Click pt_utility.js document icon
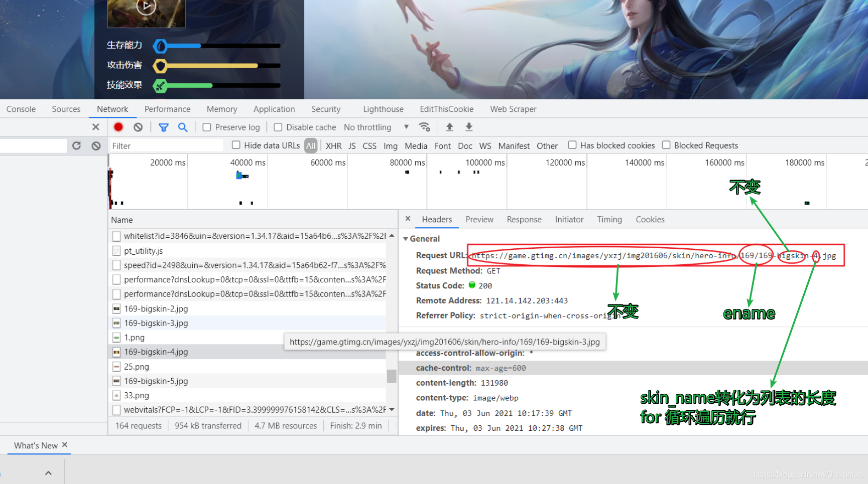The width and height of the screenshot is (868, 484). 116,251
